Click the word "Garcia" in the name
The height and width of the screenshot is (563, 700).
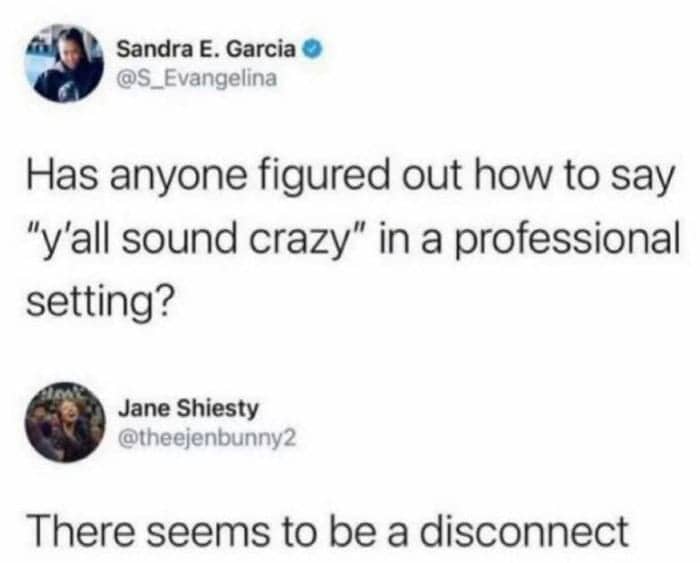[261, 50]
